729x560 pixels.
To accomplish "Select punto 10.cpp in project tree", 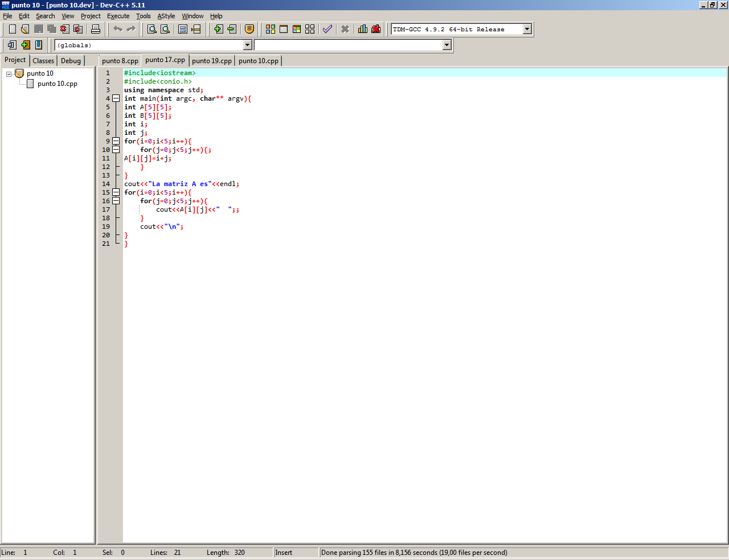I will click(57, 84).
